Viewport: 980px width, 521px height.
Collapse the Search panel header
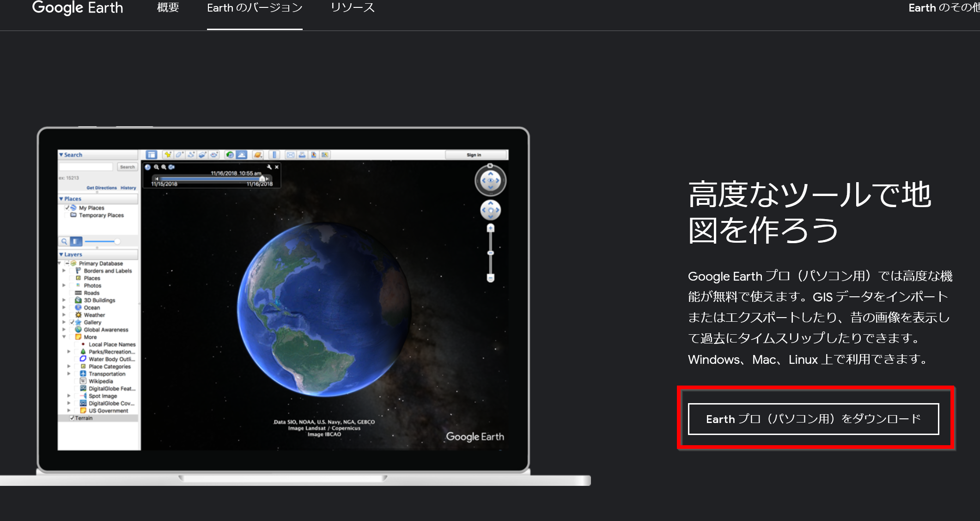pyautogui.click(x=98, y=155)
